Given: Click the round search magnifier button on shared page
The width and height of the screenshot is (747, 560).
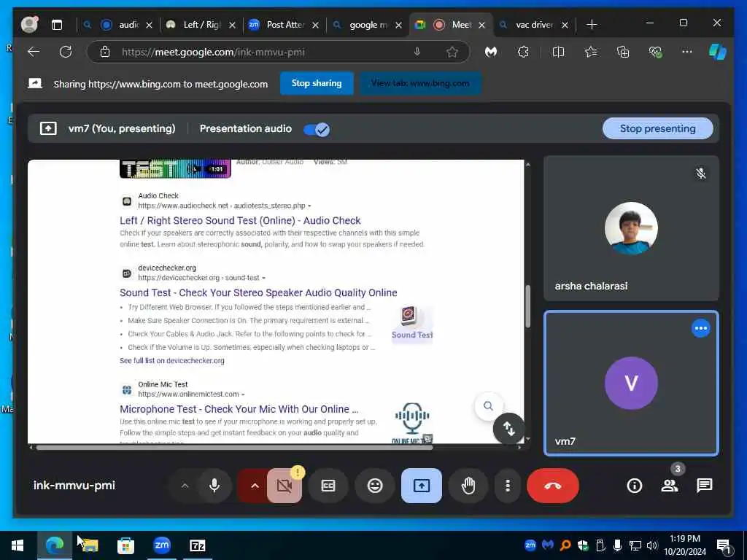Looking at the screenshot, I should (x=488, y=405).
